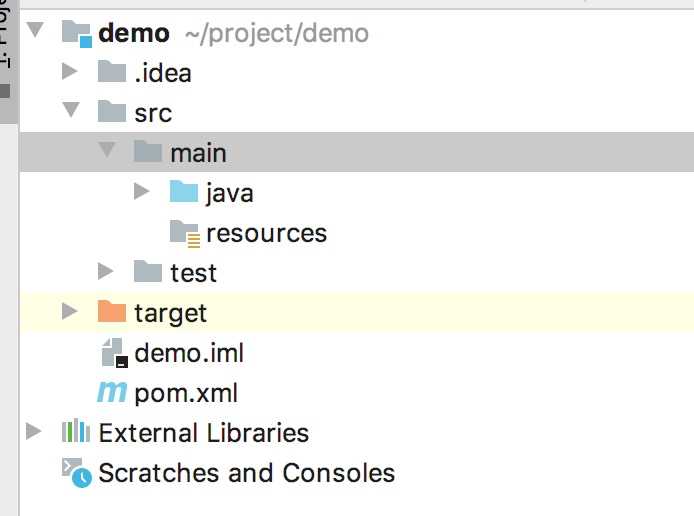Click the Maven pom.xml icon
This screenshot has width=694, height=516.
click(112, 393)
